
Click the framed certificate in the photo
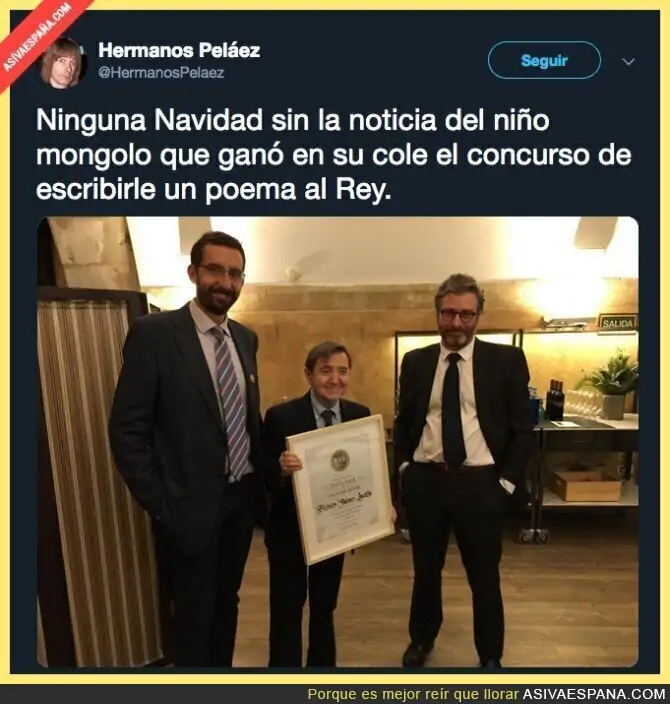341,489
